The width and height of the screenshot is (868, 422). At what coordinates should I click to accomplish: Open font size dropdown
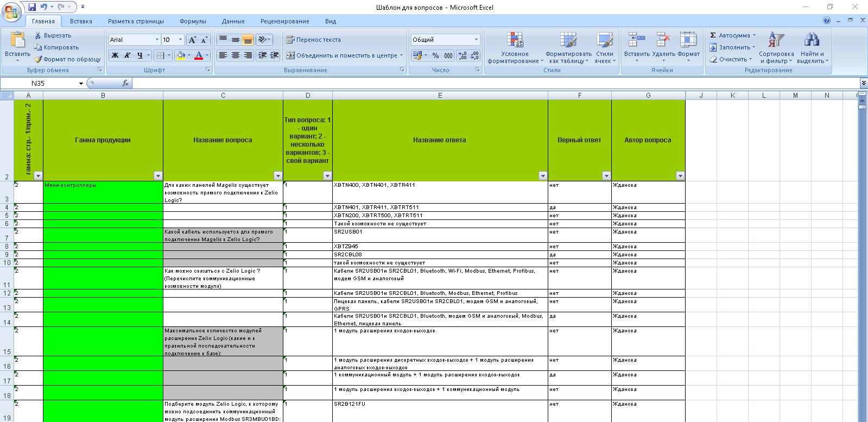coord(180,40)
